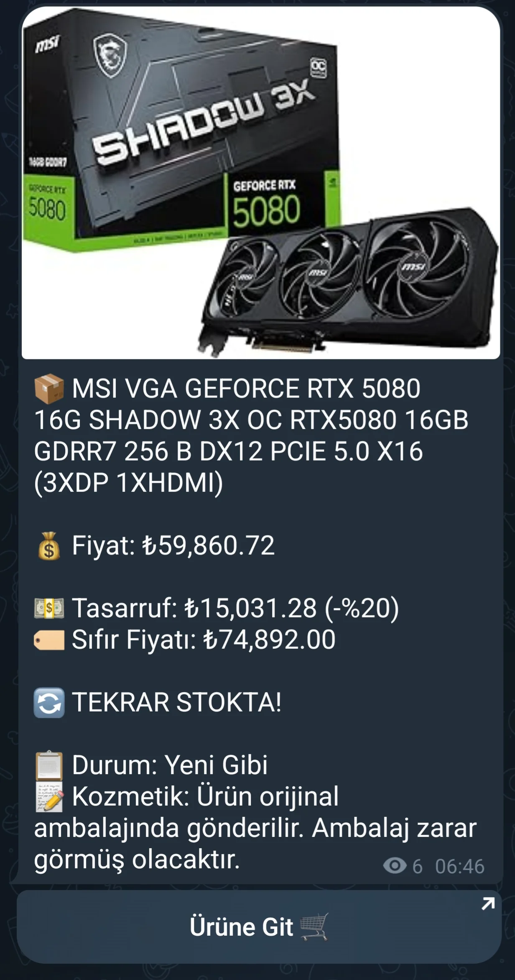
Task: Click the external link arrow icon
Action: coord(488,904)
